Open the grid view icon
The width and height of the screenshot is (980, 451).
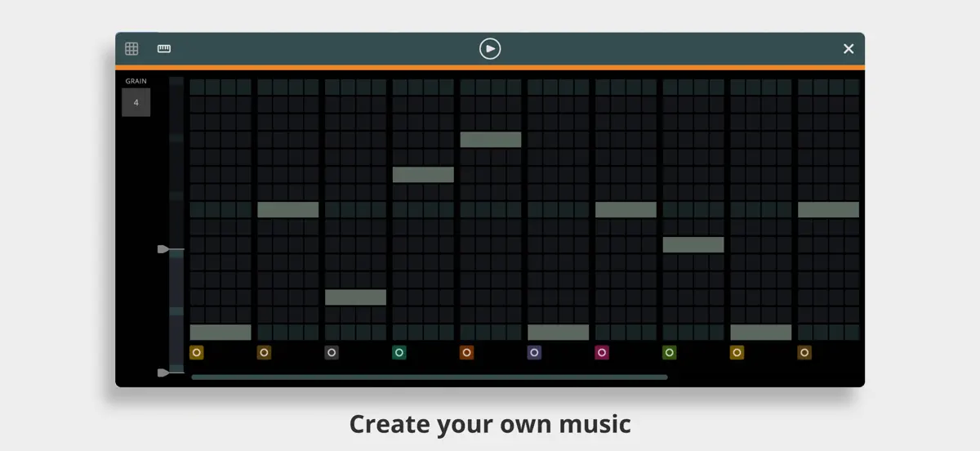tap(131, 49)
